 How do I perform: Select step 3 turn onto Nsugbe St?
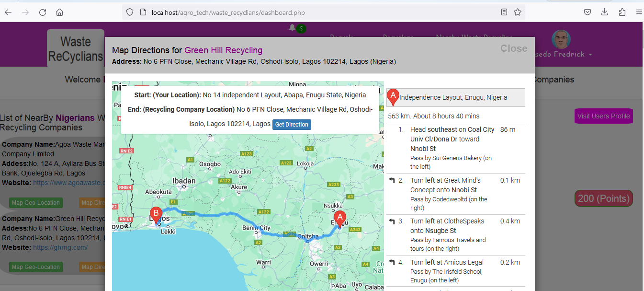point(455,235)
